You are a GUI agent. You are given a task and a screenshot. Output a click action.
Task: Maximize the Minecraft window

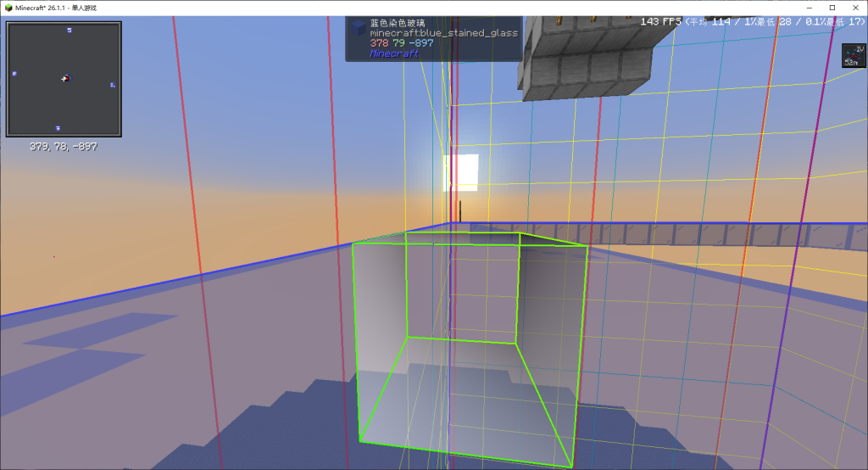832,8
